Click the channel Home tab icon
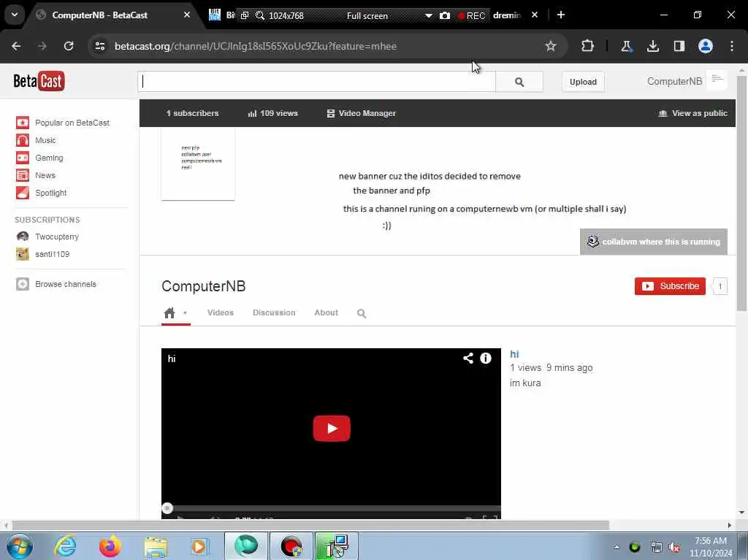748x560 pixels. coord(169,313)
